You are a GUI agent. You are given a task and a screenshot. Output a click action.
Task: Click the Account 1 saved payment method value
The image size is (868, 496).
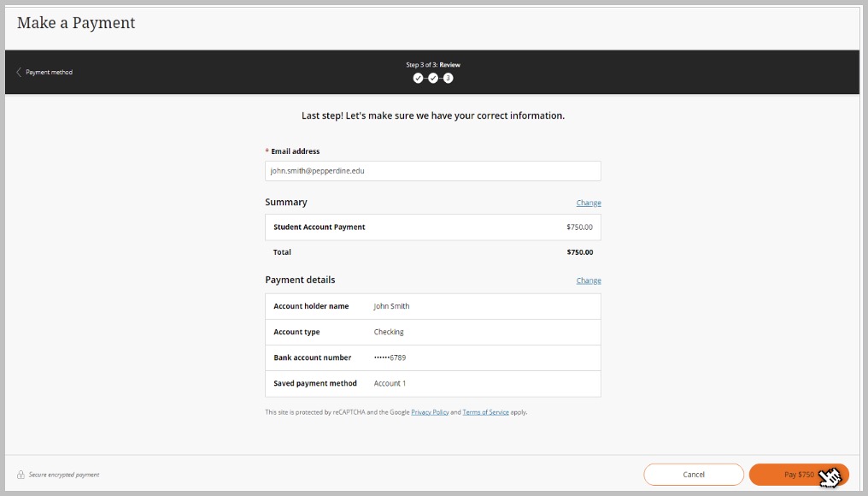(390, 383)
